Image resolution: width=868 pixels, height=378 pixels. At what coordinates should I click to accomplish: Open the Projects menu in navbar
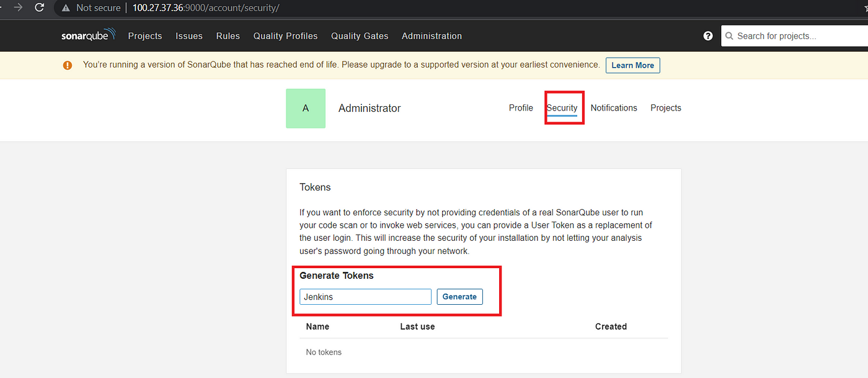[145, 36]
